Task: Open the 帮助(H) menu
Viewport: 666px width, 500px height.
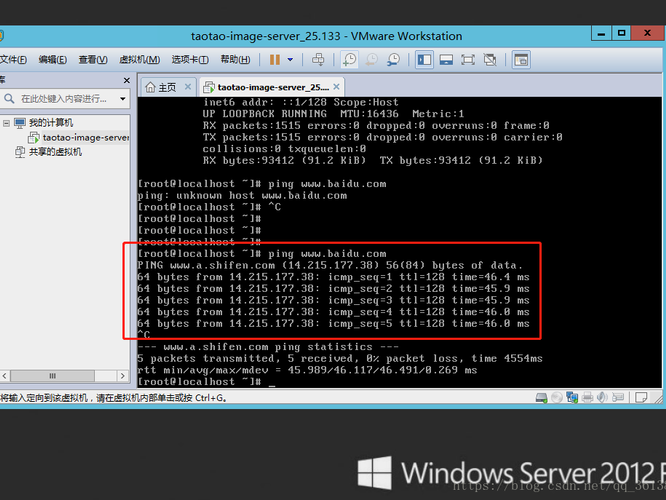Action: (235, 59)
